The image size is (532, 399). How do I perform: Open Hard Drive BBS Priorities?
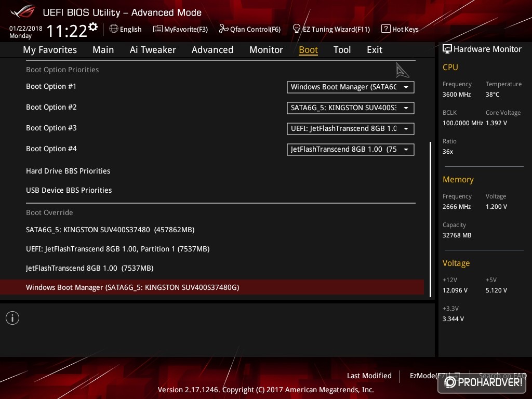tap(68, 171)
